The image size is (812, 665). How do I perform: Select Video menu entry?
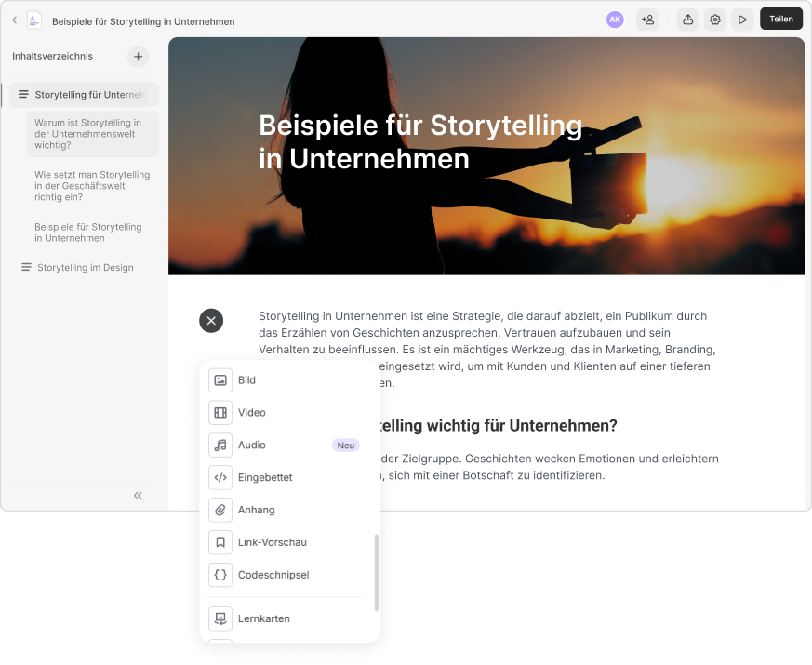tap(285, 413)
